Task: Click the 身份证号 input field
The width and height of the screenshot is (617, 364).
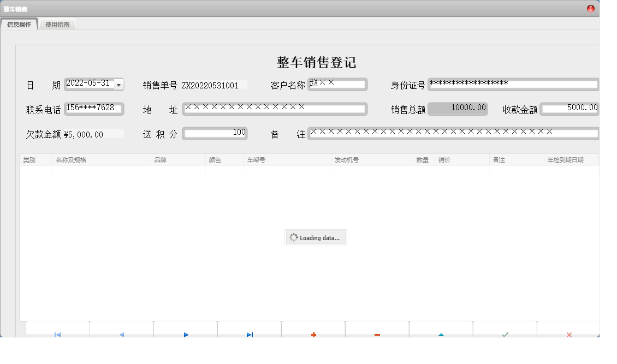Action: coord(513,84)
